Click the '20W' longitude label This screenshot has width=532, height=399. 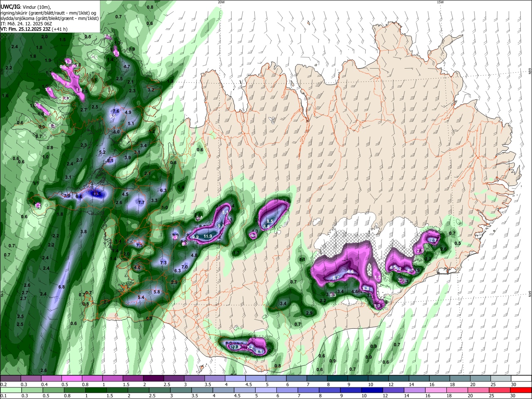(x=221, y=2)
